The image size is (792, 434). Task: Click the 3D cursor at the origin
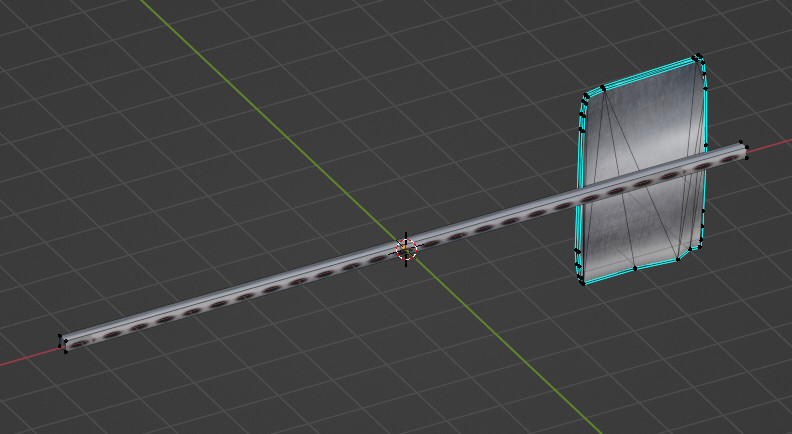[x=406, y=249]
